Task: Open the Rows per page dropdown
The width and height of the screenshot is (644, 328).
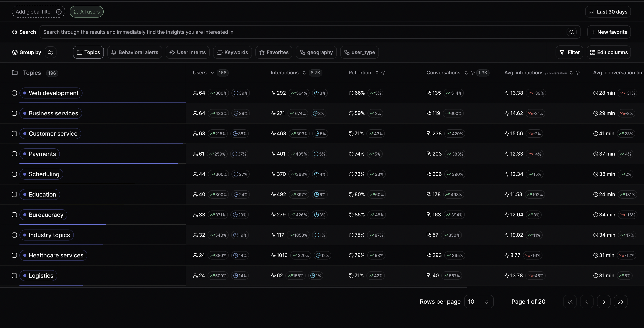Action: click(x=479, y=302)
